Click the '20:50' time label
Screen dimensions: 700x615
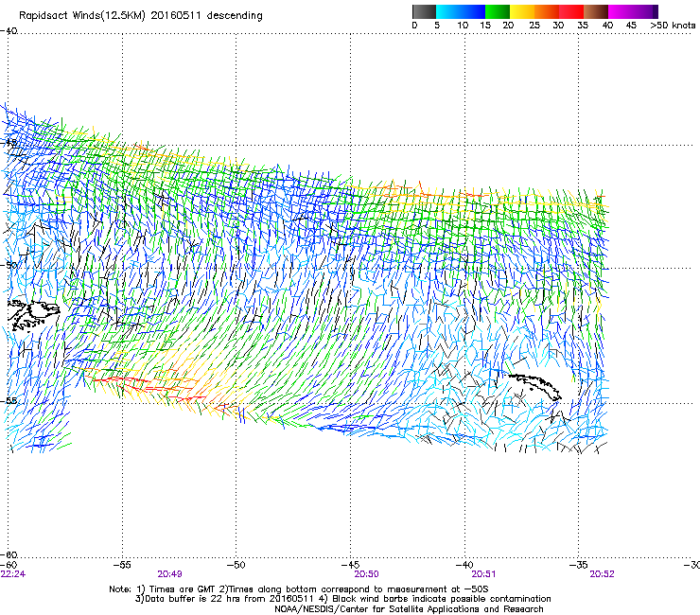pyautogui.click(x=366, y=574)
